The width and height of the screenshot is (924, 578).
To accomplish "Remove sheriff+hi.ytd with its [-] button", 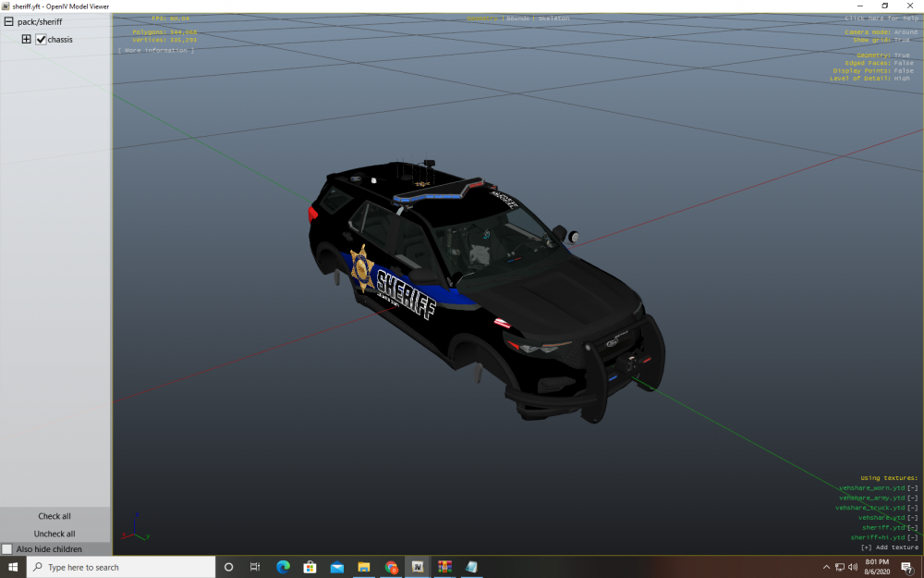I will point(912,538).
